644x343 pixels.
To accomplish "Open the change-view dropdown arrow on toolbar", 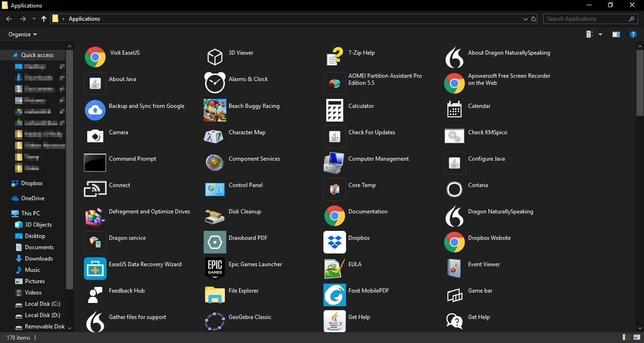I will (x=600, y=34).
